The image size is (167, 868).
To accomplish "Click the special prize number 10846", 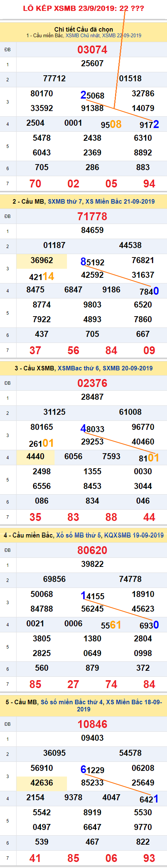I will (x=93, y=724).
